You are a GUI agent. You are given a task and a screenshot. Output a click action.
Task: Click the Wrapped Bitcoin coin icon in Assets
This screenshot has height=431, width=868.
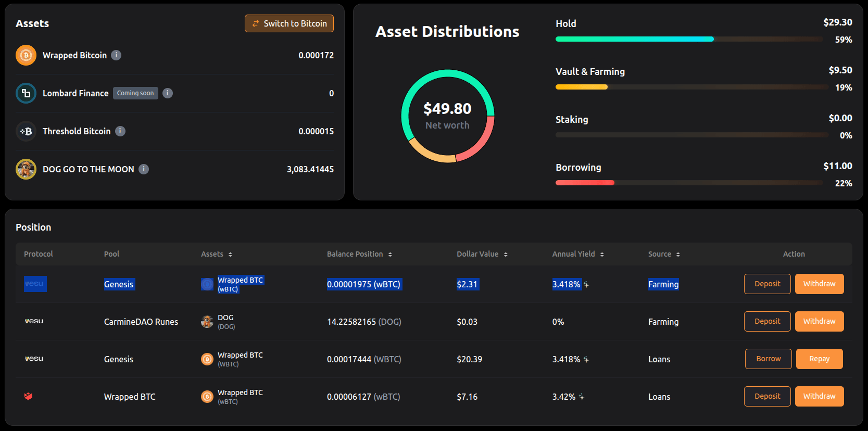(26, 55)
